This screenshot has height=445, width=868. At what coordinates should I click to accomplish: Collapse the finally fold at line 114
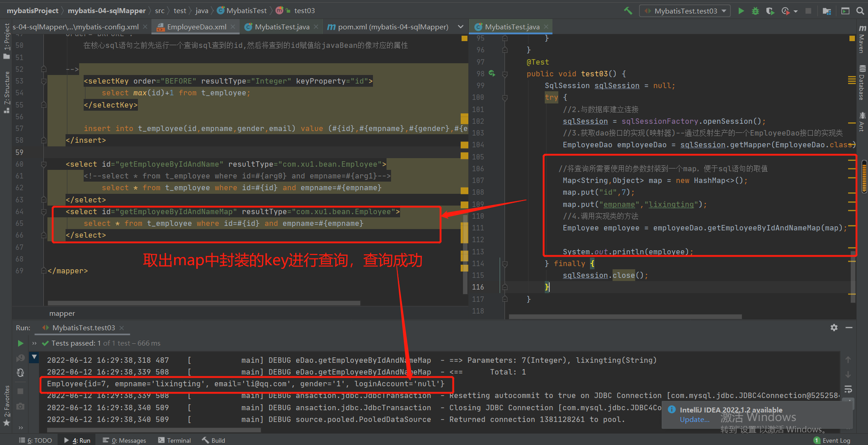[505, 263]
